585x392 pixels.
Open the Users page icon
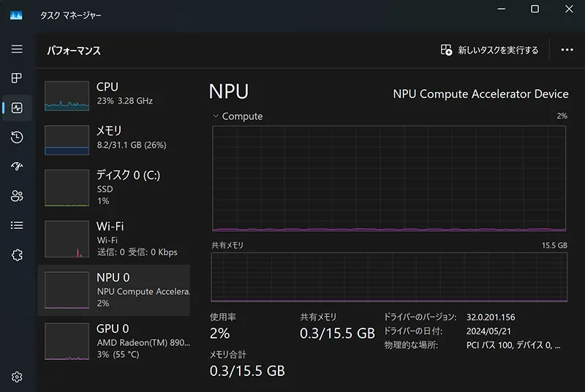17,196
